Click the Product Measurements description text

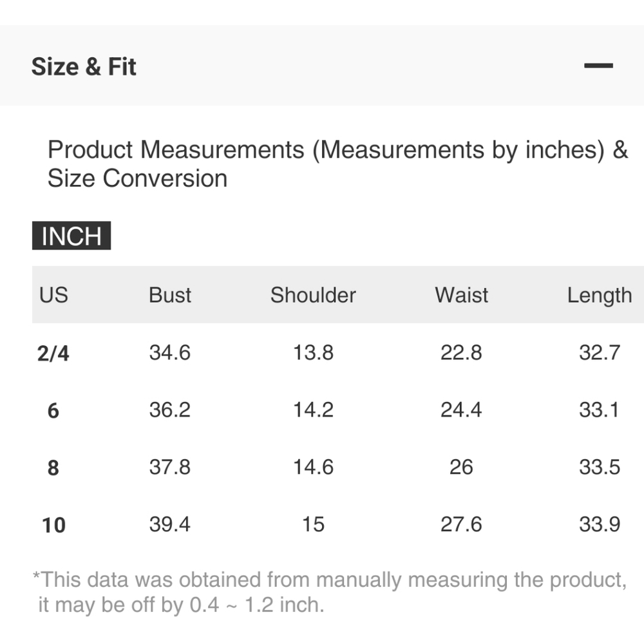[x=337, y=164]
